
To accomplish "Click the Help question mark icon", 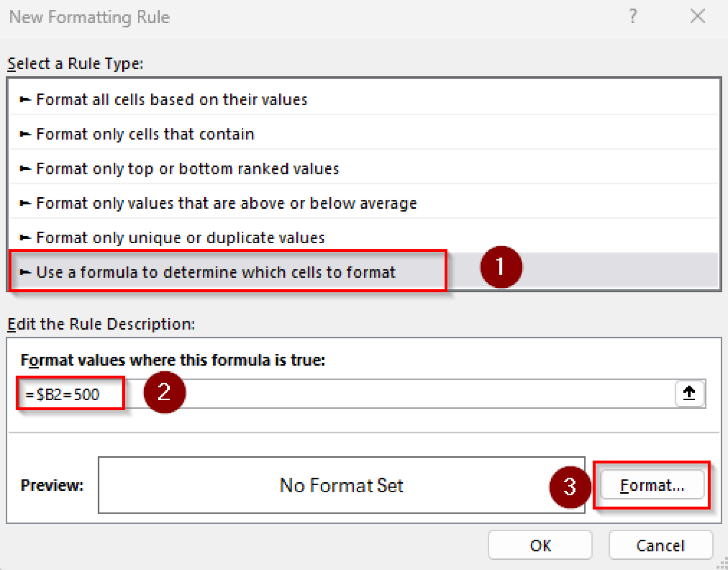I will click(632, 16).
